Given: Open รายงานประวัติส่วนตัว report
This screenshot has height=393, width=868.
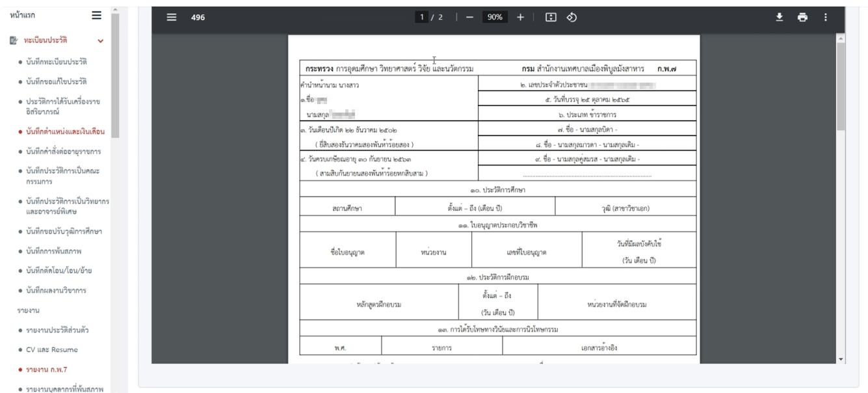Looking at the screenshot, I should click(57, 330).
